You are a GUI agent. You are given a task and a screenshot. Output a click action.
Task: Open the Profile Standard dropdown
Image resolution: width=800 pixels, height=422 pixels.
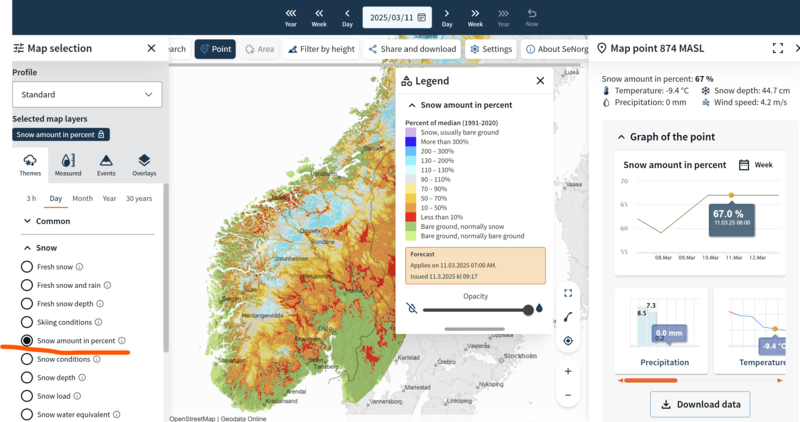[87, 94]
